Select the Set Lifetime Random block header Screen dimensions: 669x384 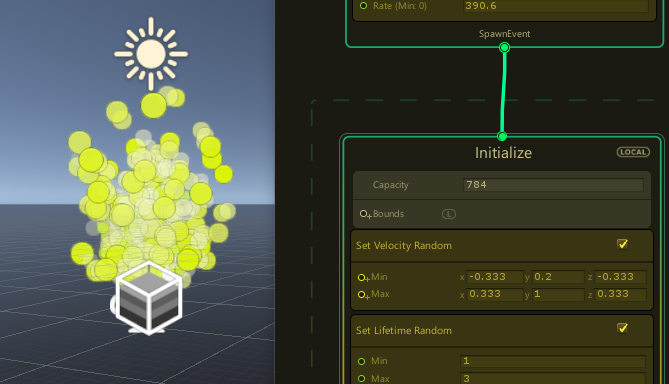tap(502, 331)
